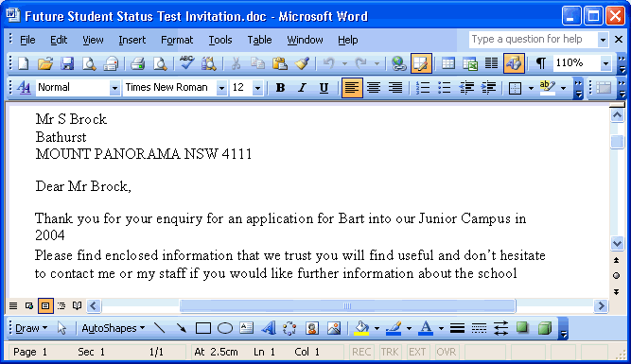The height and width of the screenshot is (364, 631).
Task: Open Styles and Formatting pane
Action: pyautogui.click(x=24, y=88)
